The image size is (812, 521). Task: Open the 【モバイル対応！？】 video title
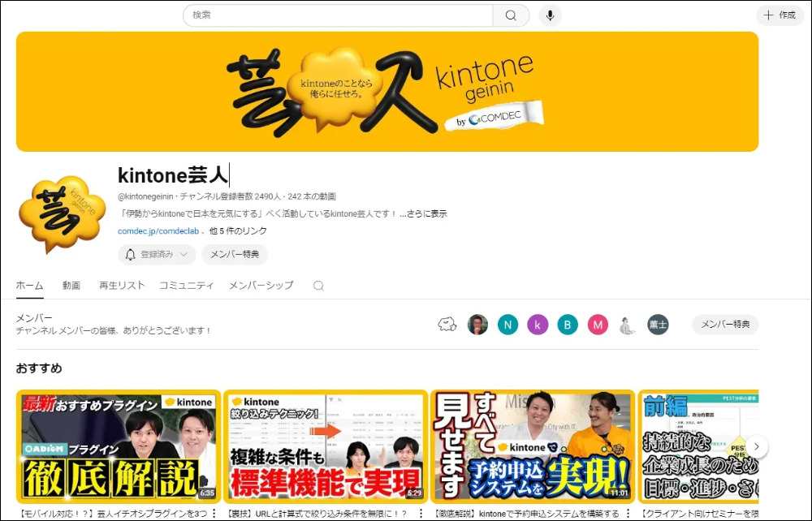point(114,514)
